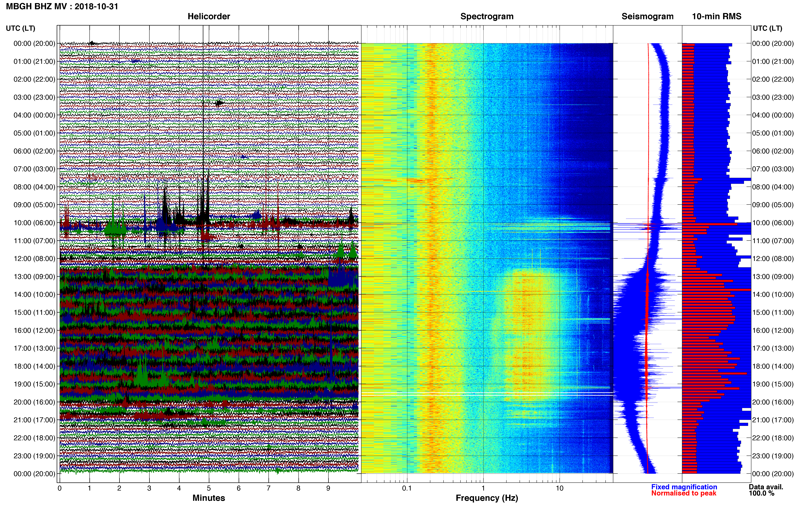Click the red Normalised to peak legend text

pyautogui.click(x=684, y=493)
